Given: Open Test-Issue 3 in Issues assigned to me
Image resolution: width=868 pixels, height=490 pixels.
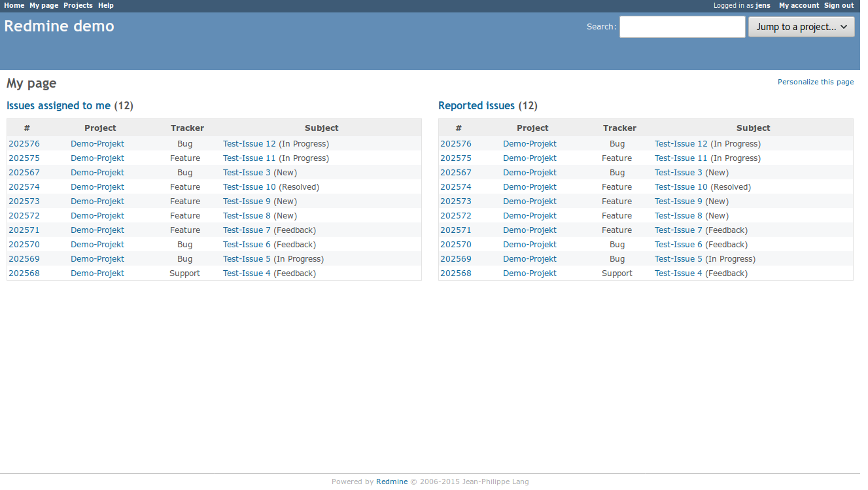Looking at the screenshot, I should [247, 173].
